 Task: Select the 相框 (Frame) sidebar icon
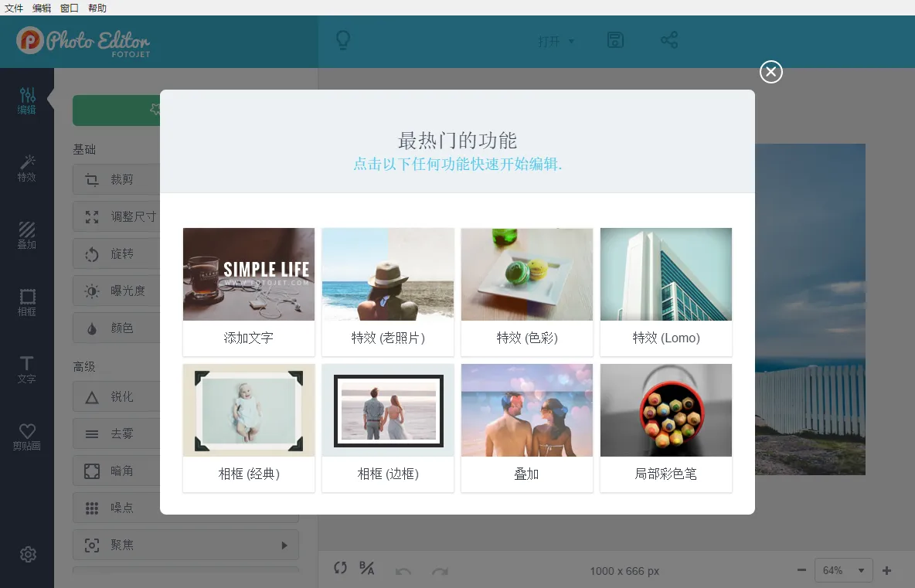(x=27, y=302)
